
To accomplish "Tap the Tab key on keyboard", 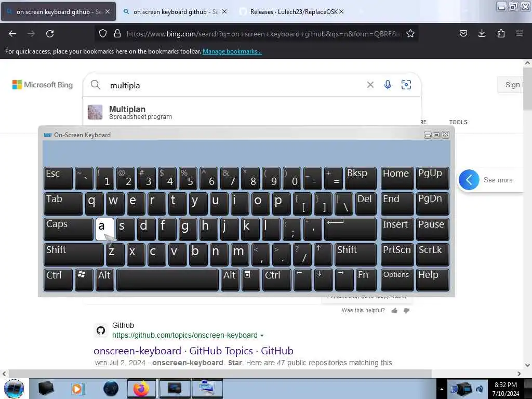I will tap(63, 204).
